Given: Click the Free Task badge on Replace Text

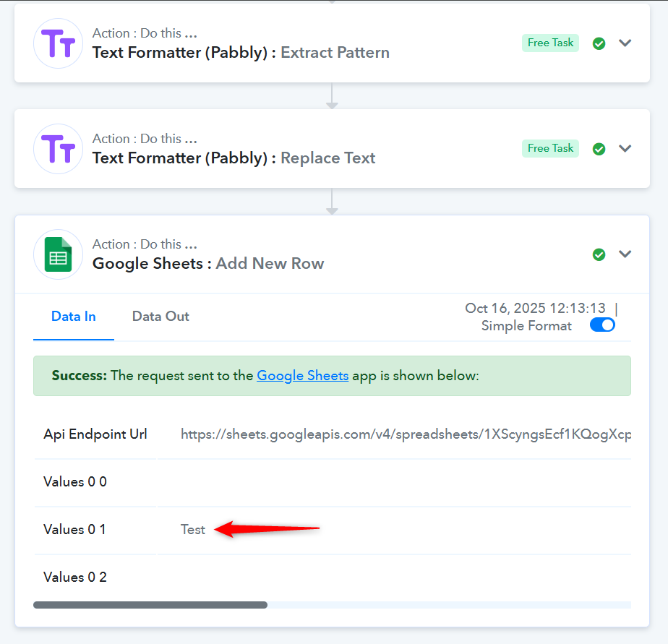Looking at the screenshot, I should 550,148.
